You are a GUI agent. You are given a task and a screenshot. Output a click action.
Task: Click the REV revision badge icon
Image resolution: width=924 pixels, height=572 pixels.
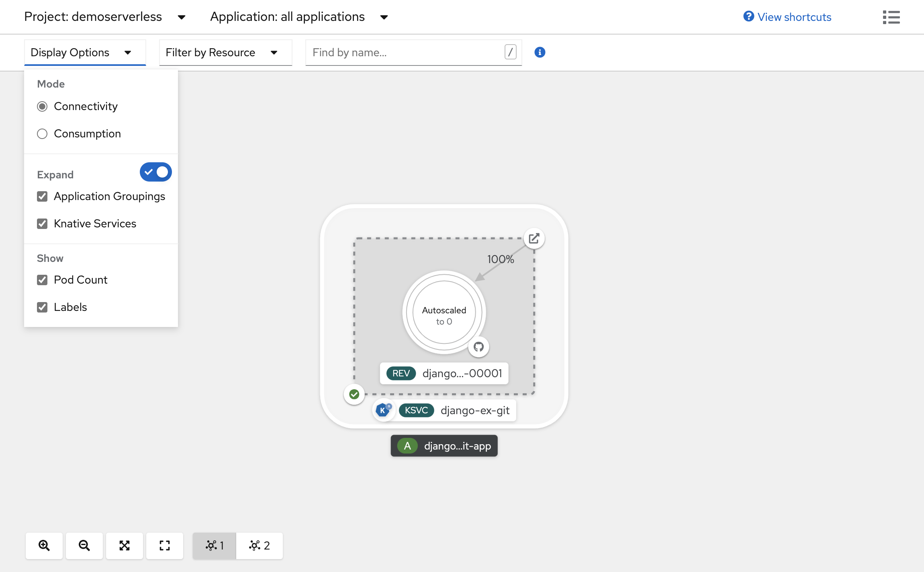click(x=400, y=374)
